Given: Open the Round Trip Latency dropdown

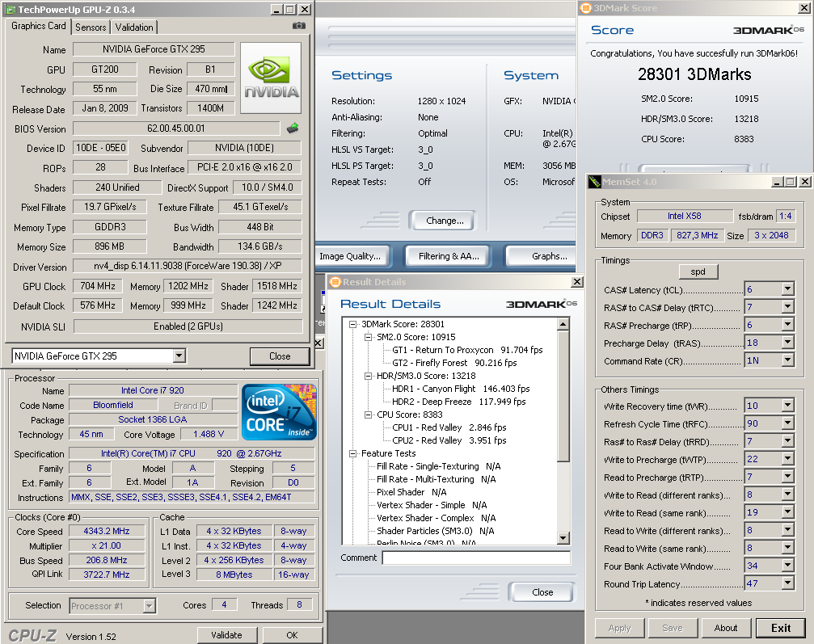Looking at the screenshot, I should 788,583.
